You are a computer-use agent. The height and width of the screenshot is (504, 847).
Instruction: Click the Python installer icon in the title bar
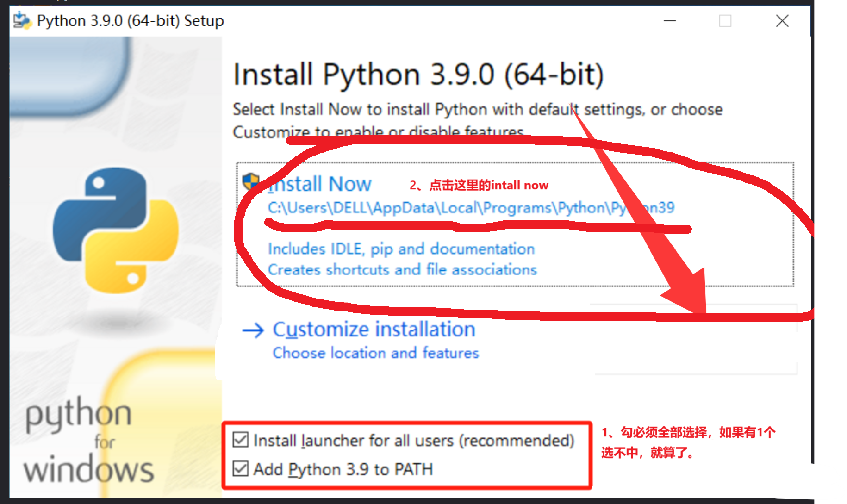point(22,20)
